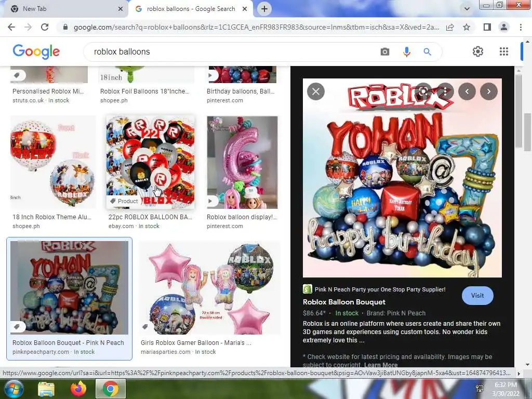Click 'Roblox balloon display!...' caption

tap(242, 217)
